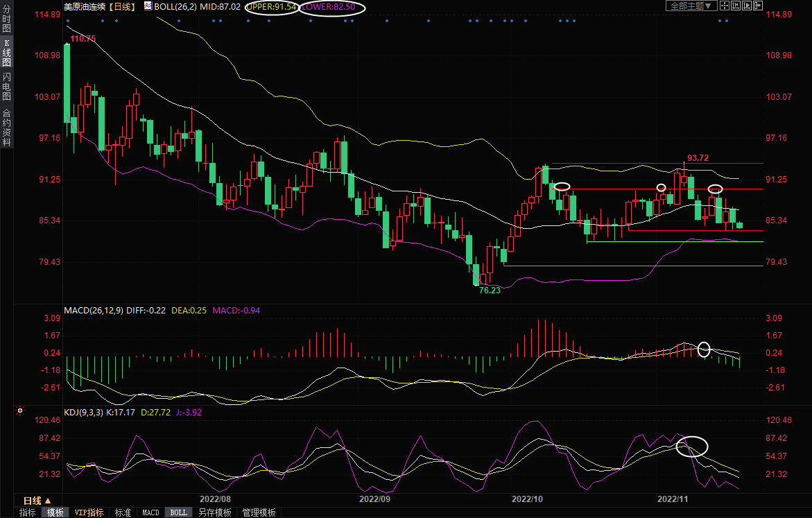This screenshot has width=812, height=518.
Task: Click the exit-arrow icon in top-right corner
Action: (758, 6)
